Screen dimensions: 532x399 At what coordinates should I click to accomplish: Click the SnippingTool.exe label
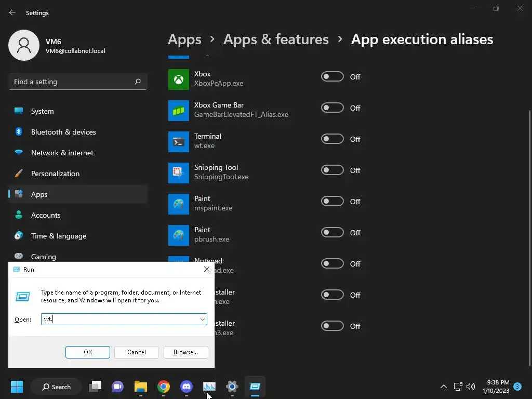pos(221,177)
